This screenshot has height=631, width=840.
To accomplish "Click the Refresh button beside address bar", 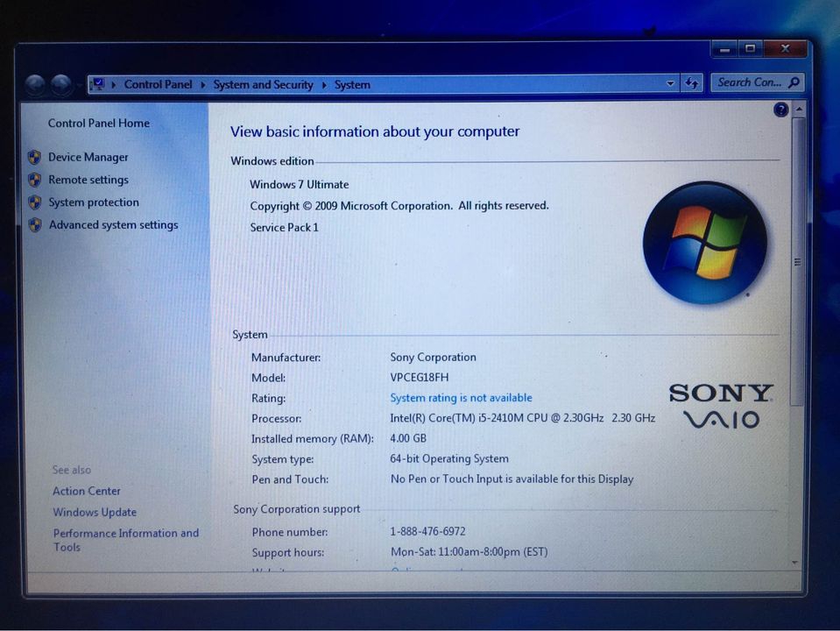I will [692, 83].
